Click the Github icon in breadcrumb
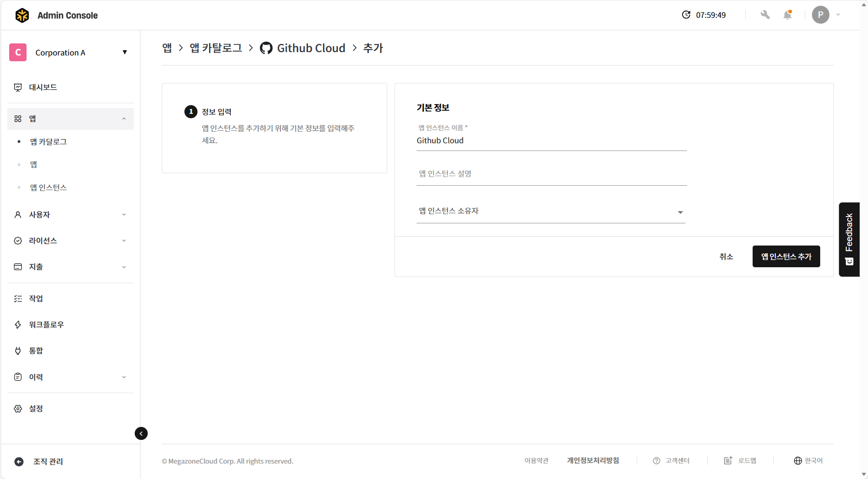This screenshot has width=868, height=479. 266,48
